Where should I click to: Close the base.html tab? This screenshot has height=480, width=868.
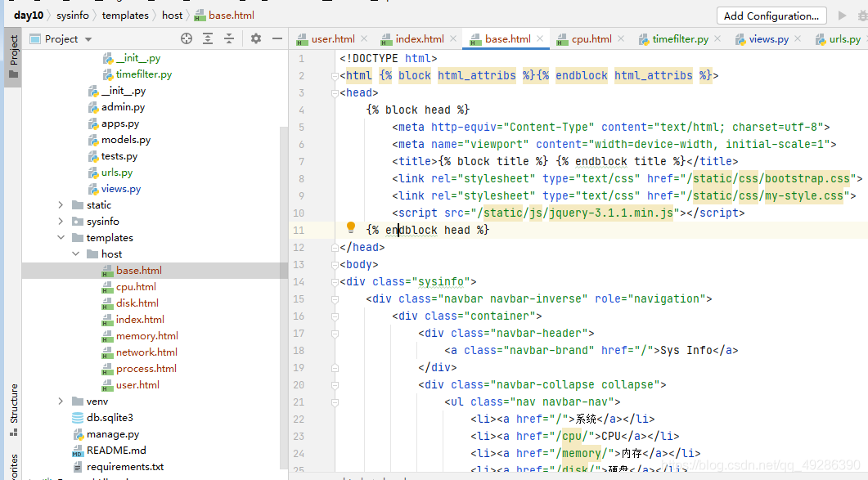540,38
